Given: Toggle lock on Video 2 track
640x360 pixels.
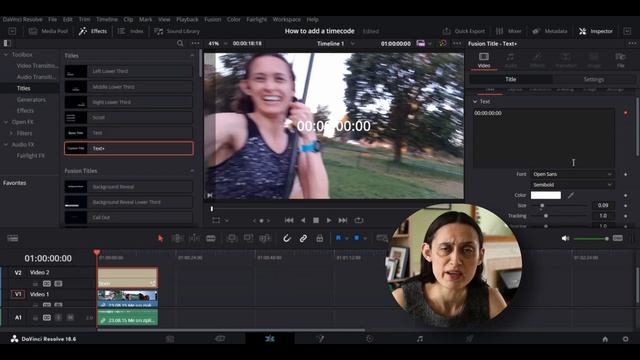Looking at the screenshot, I should pos(35,284).
